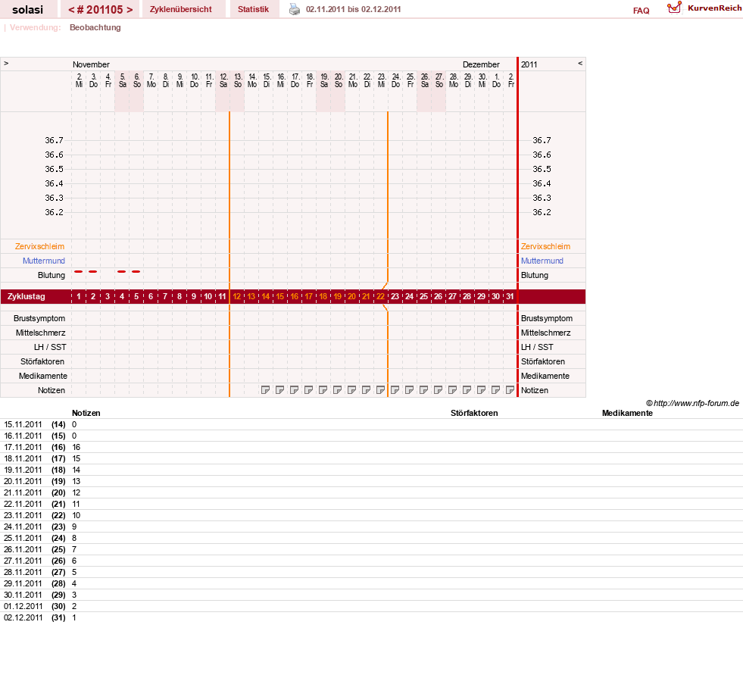Click the right-side Muttermund label
The image size is (743, 700).
(x=542, y=261)
